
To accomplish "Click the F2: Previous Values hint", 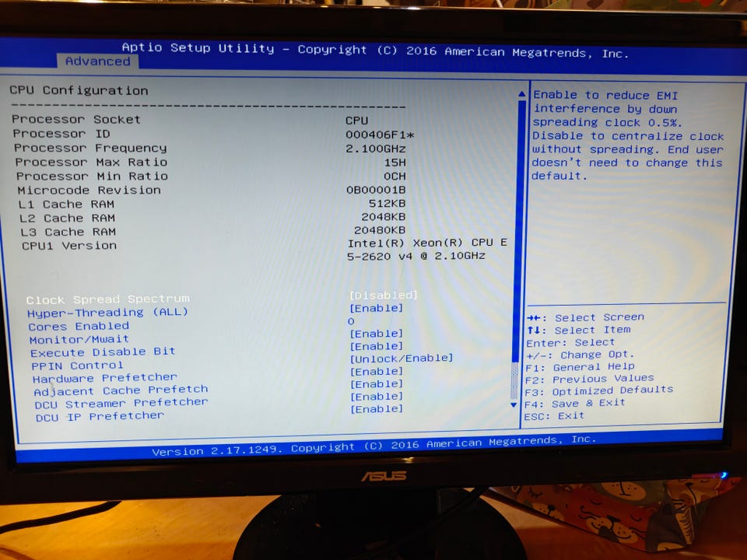I will click(589, 379).
